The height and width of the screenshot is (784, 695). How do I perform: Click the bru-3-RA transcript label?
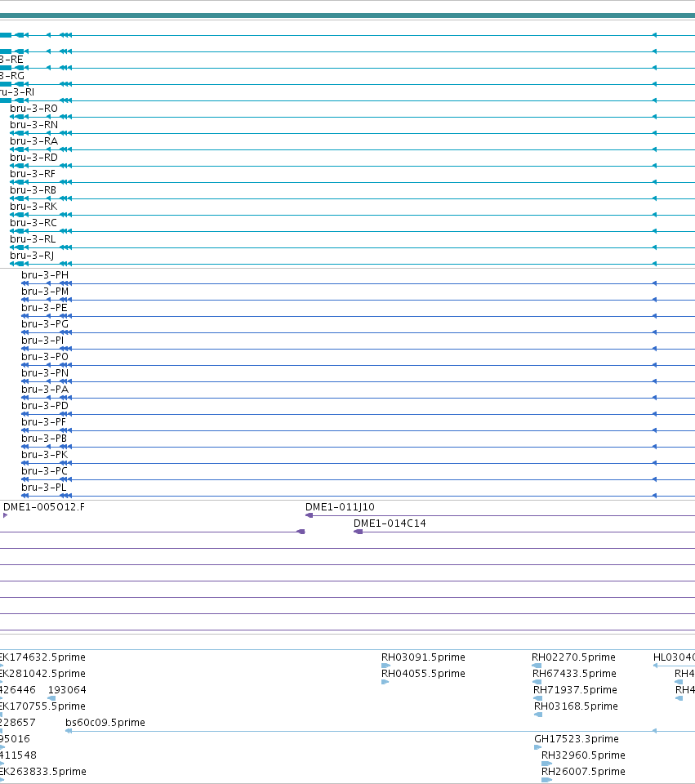click(34, 141)
